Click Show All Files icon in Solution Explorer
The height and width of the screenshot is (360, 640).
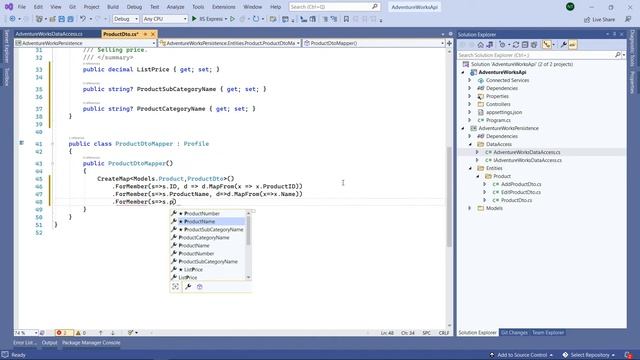coord(533,45)
